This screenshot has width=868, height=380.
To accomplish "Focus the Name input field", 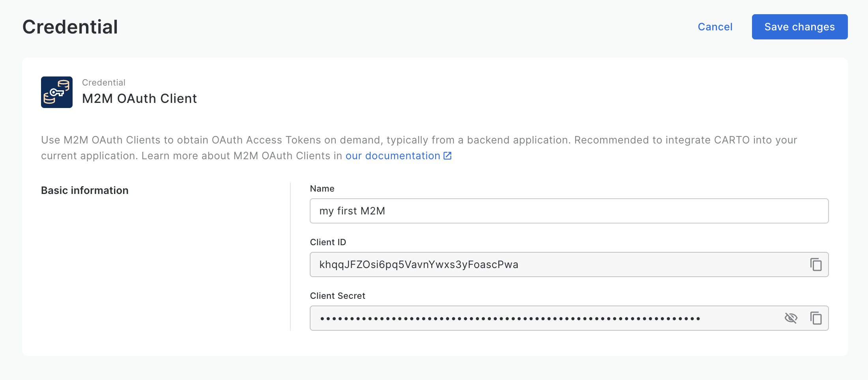I will coord(568,211).
